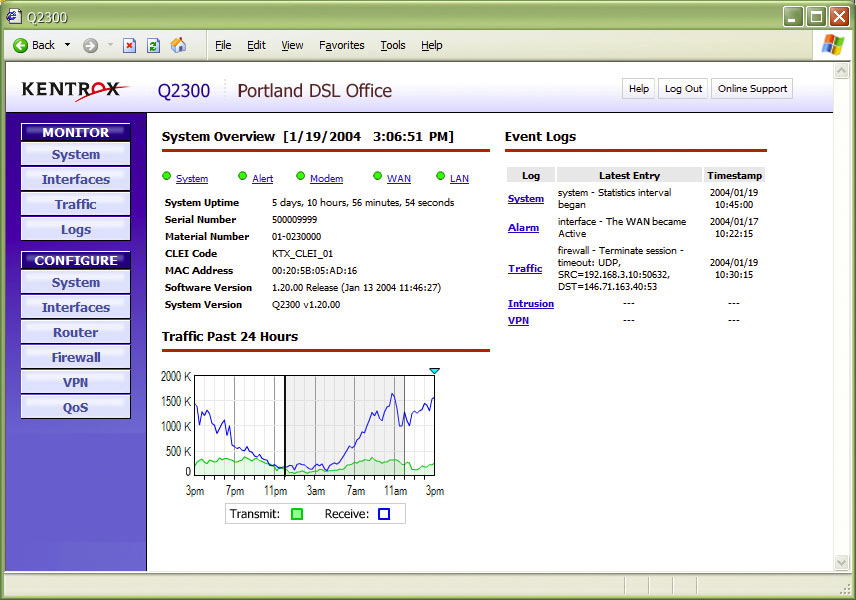This screenshot has width=856, height=600.
Task: Click the Q2300 model name in header
Action: (x=183, y=91)
